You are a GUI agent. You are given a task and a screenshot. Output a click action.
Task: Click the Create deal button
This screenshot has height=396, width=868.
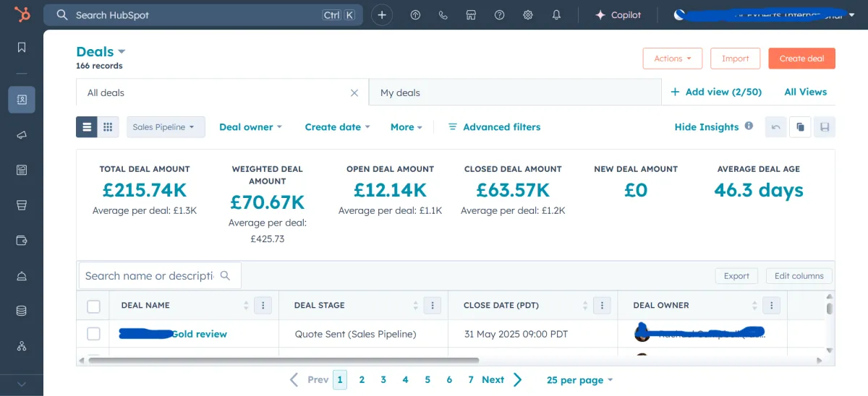pos(801,59)
